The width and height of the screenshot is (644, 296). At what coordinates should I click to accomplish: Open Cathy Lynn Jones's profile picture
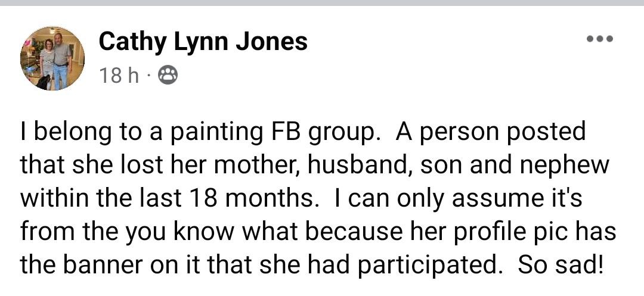(x=53, y=58)
